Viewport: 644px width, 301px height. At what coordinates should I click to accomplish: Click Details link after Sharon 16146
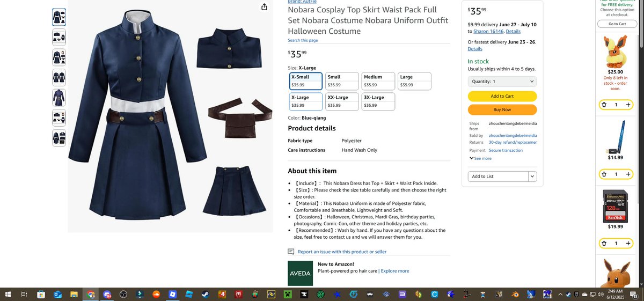tap(513, 32)
